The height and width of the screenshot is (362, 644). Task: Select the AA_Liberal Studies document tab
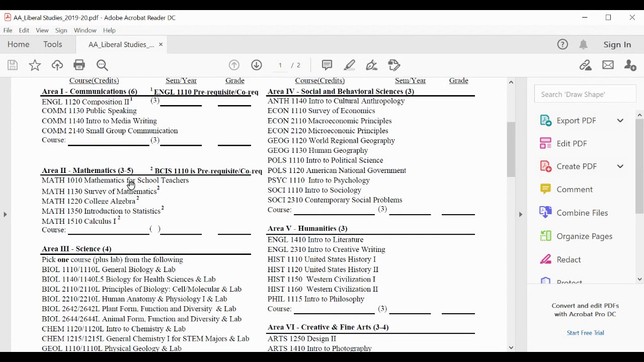[x=121, y=45]
